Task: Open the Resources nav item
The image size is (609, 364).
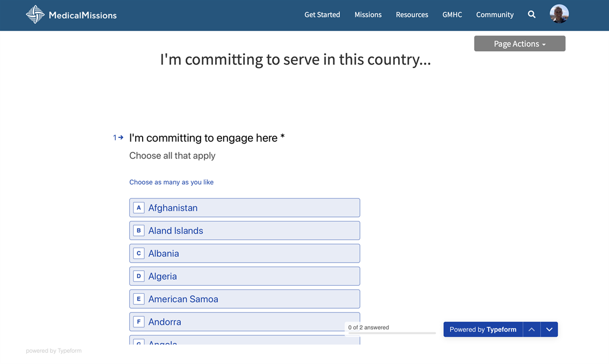Action: tap(412, 14)
